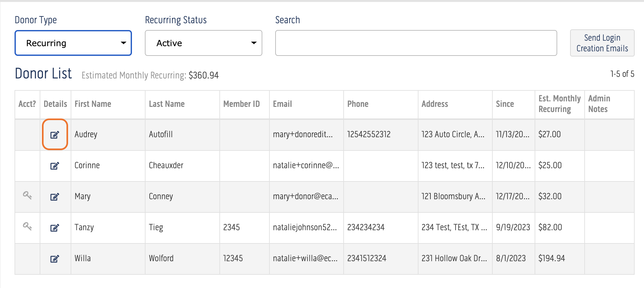This screenshot has width=644, height=288.
Task: Click the Member ID column header
Action: tap(241, 104)
